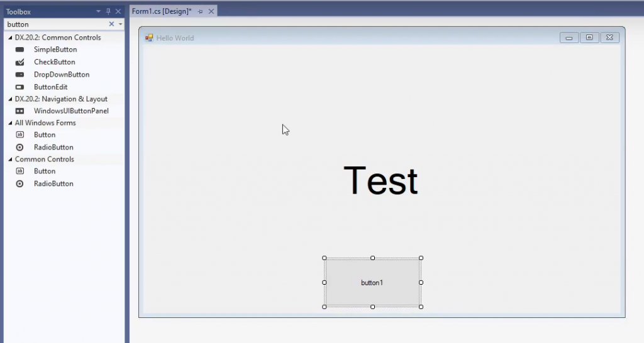Viewport: 644px width, 343px height.
Task: Close the Toolbox panel
Action: tap(118, 11)
